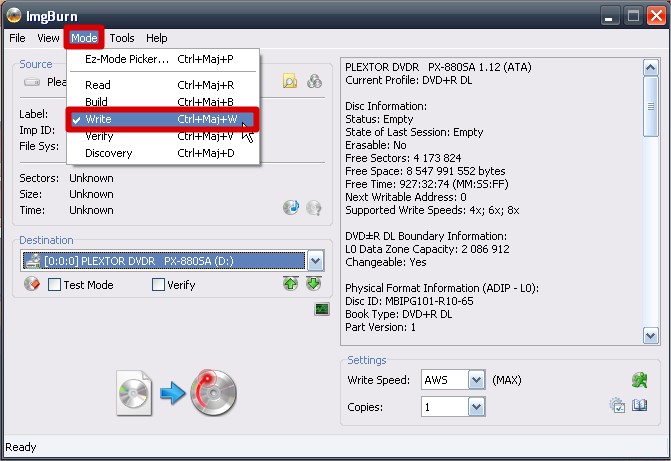Click the binoculars icon in Source
This screenshot has height=461, width=671.
click(x=314, y=82)
